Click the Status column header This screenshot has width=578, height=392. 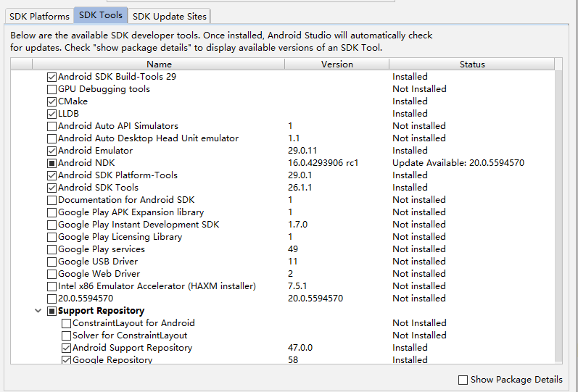point(471,64)
